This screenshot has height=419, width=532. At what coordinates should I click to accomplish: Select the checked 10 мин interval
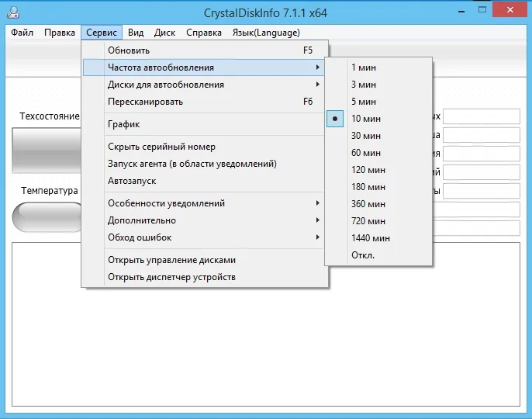pos(378,119)
